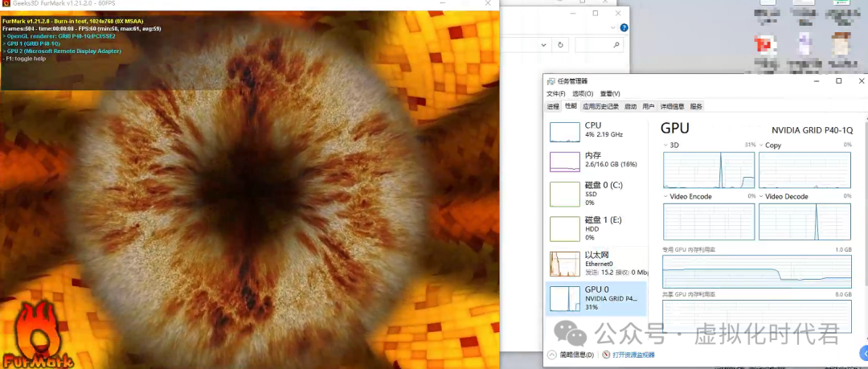Image resolution: width=868 pixels, height=369 pixels.
Task: Go to the 启动 tab
Action: point(631,106)
